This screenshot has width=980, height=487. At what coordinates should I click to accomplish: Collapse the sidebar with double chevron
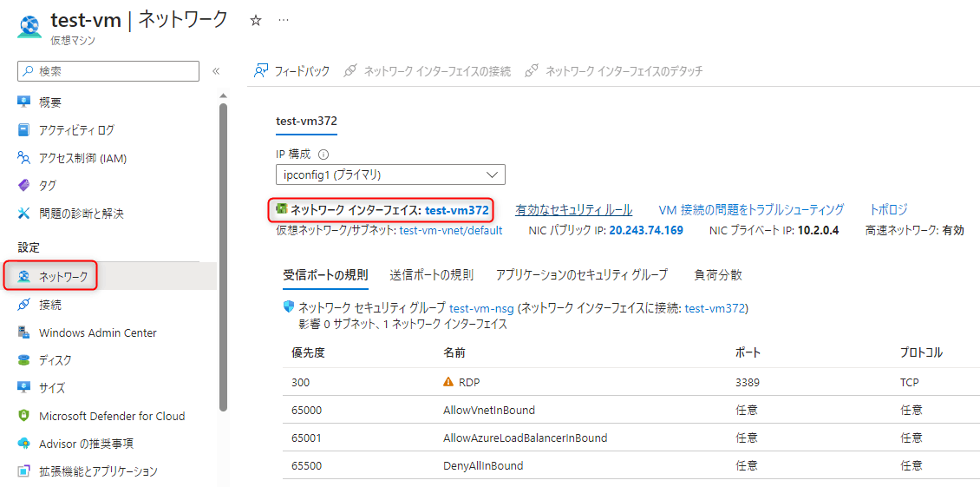tap(216, 71)
